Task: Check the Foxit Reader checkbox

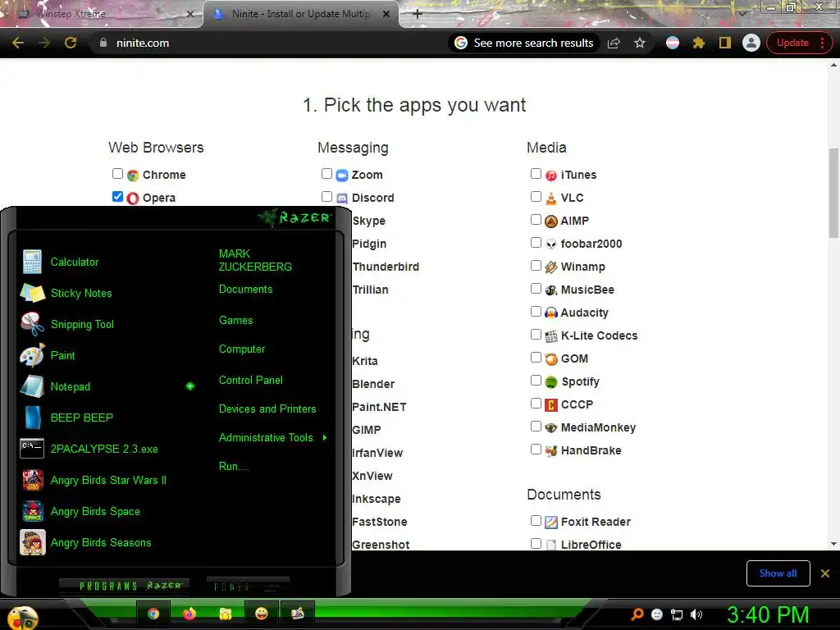Action: [x=536, y=520]
